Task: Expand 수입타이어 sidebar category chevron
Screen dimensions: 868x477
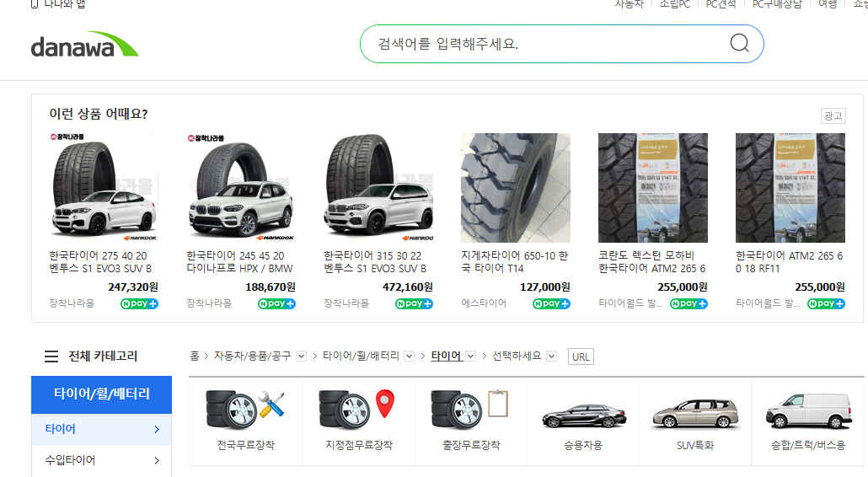Action: (x=158, y=460)
